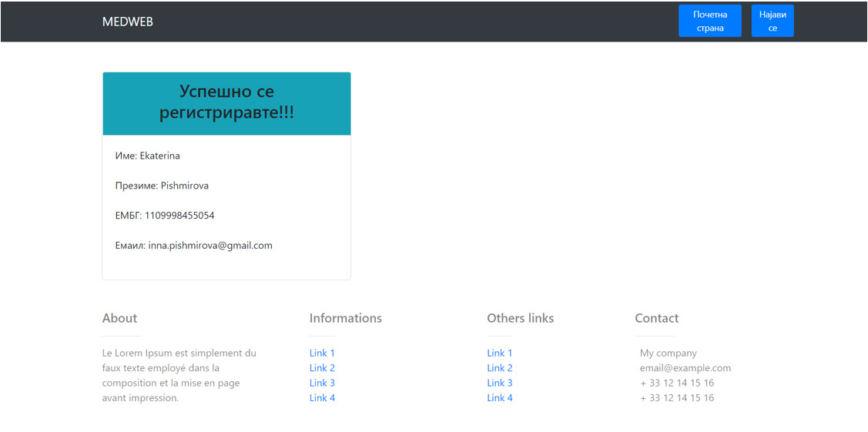This screenshot has height=432, width=868.
Task: Follow Link 4 under Informations
Action: pos(322,398)
